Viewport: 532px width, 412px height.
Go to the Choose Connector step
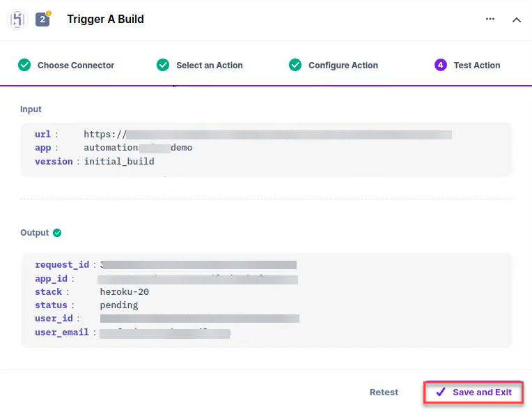(x=76, y=66)
